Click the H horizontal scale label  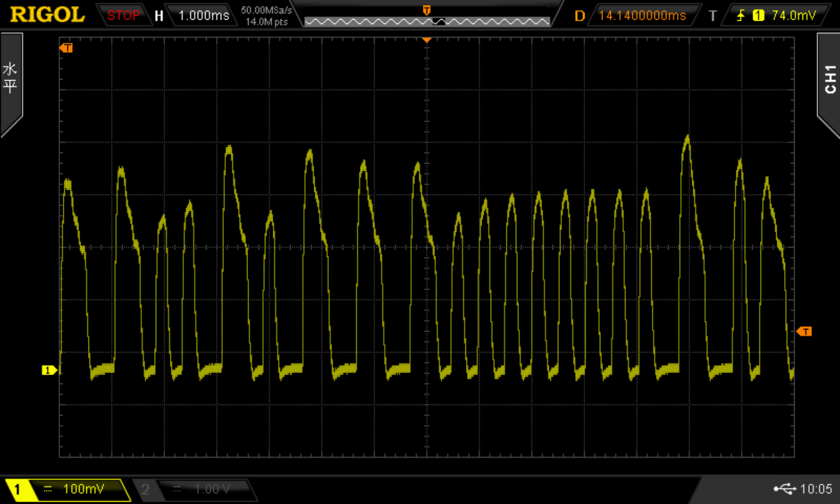tap(159, 16)
